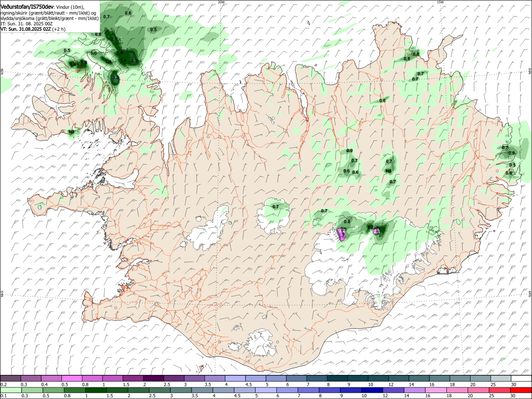532x399 pixels.
Task: Click the snow legend swatch labeled 16
Action: coord(439,379)
